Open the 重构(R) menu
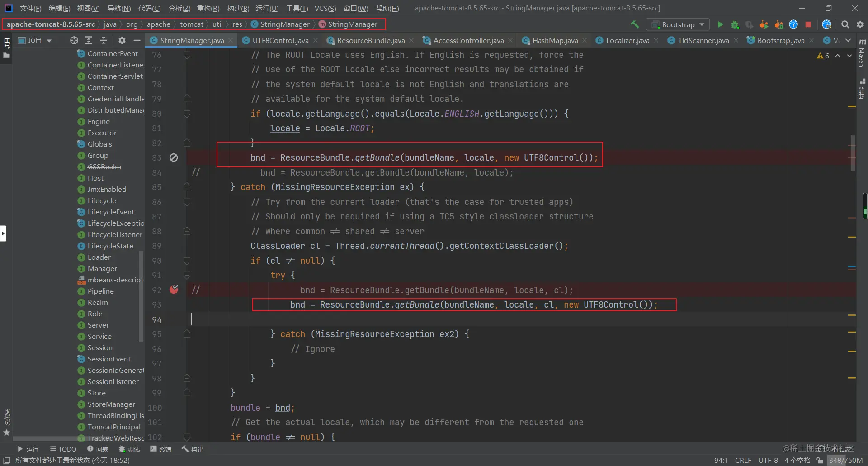The height and width of the screenshot is (466, 868). pyautogui.click(x=208, y=8)
